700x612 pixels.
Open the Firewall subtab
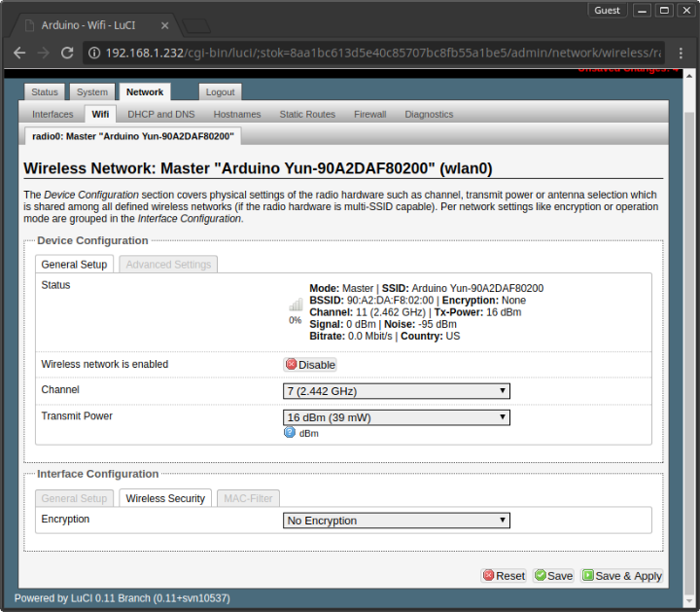point(370,115)
